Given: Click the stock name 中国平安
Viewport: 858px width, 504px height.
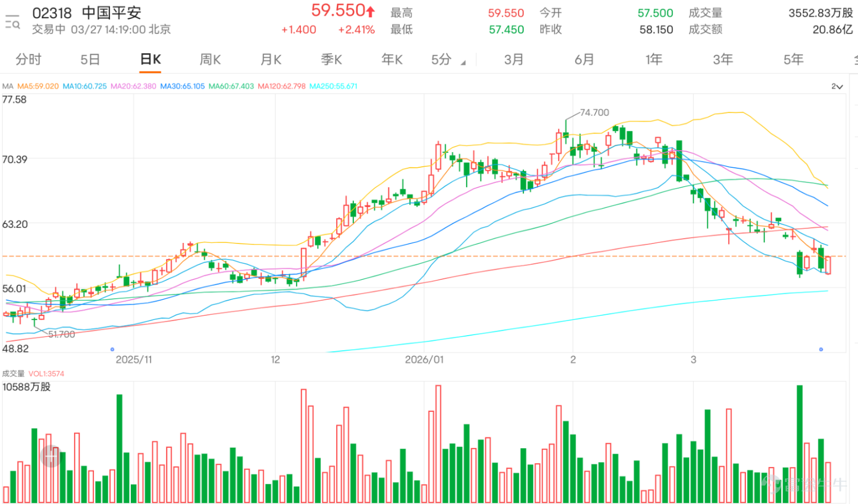Looking at the screenshot, I should tap(112, 12).
